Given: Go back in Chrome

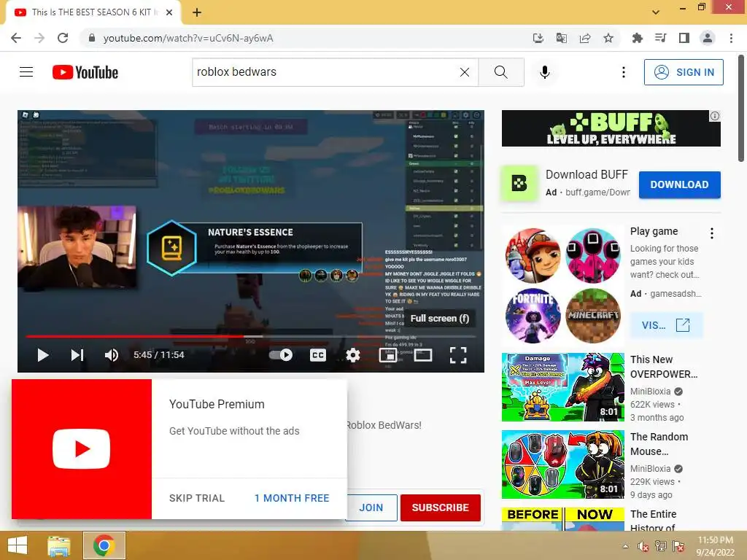Looking at the screenshot, I should tap(16, 38).
